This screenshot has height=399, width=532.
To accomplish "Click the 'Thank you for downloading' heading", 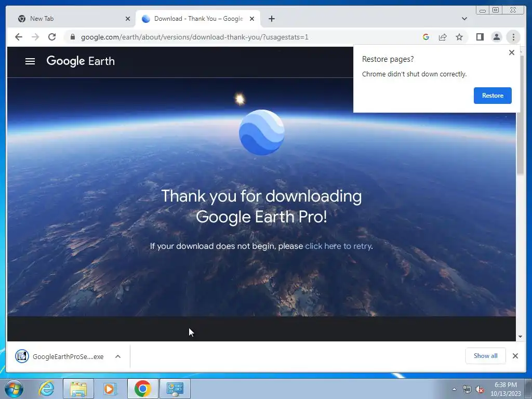I will coord(261,206).
